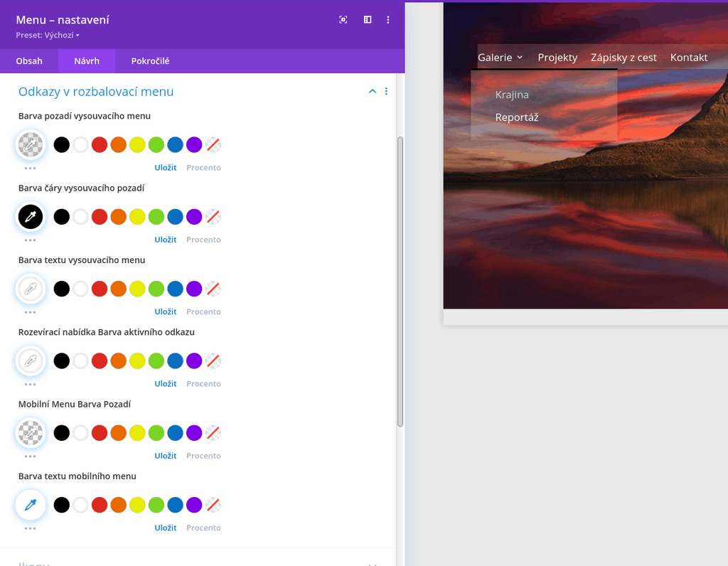Click Uložit under Barva čáry vysouvacího pozadí
728x566 pixels.
tap(165, 240)
